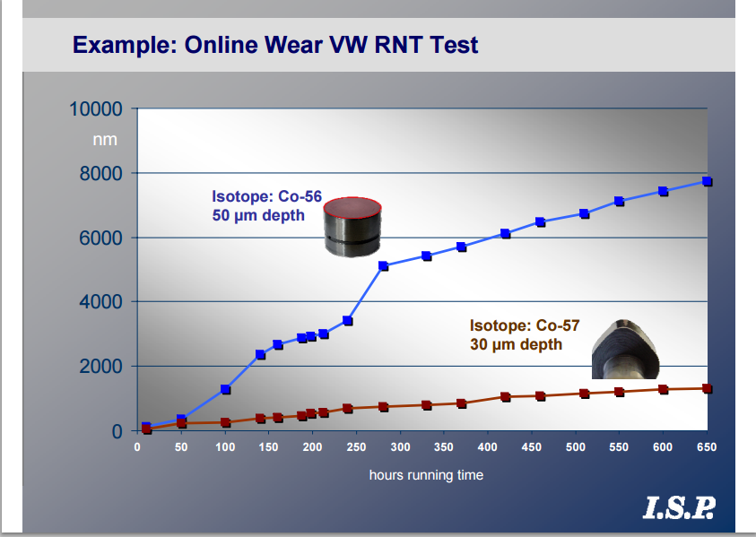Click the 8000 y-axis label
The height and width of the screenshot is (537, 756).
pos(100,174)
